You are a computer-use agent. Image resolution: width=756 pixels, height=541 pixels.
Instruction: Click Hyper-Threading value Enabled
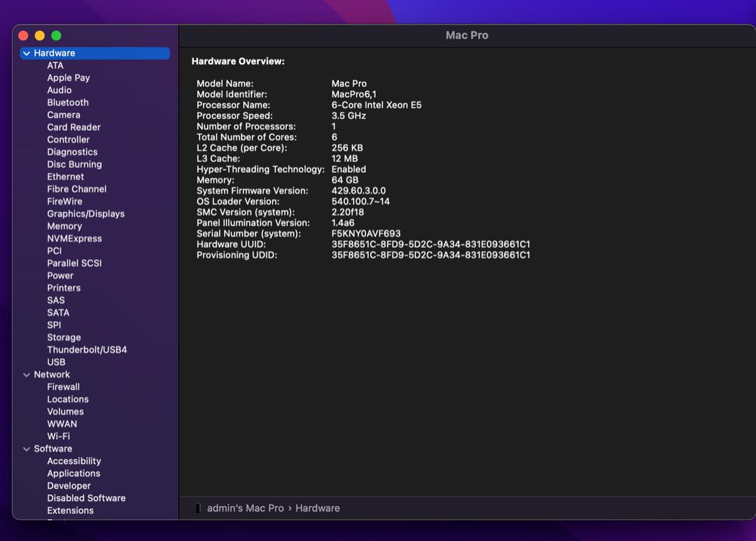coord(349,169)
